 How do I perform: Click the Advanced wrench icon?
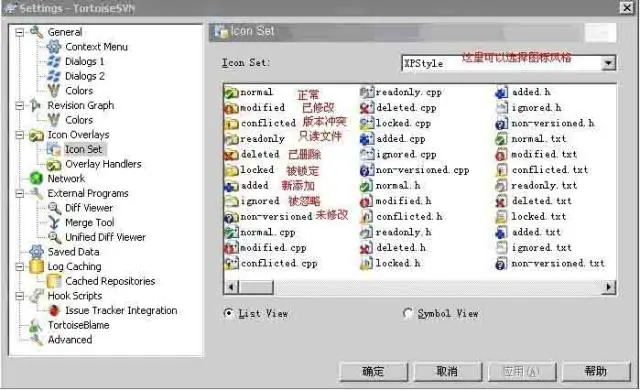[36, 340]
